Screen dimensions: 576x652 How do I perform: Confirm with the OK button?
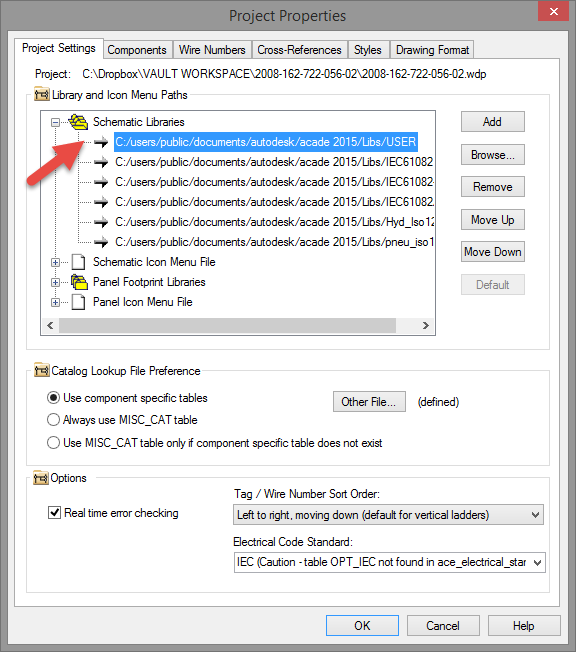point(362,625)
